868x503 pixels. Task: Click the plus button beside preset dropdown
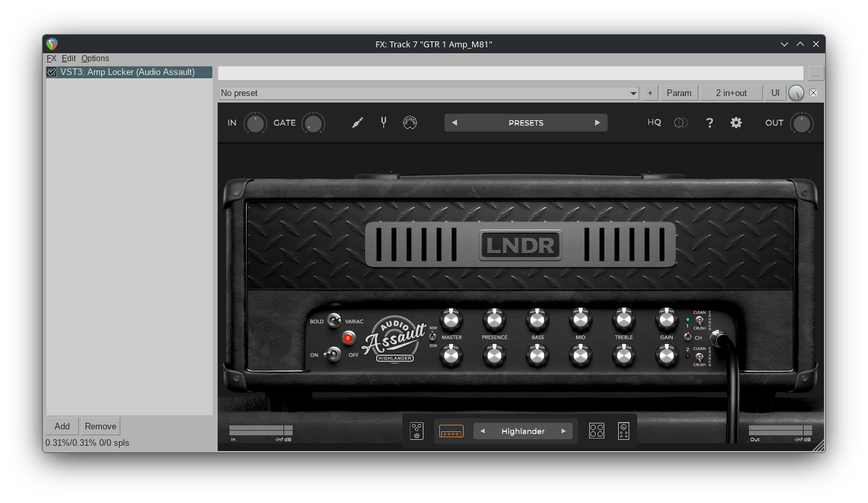[650, 93]
